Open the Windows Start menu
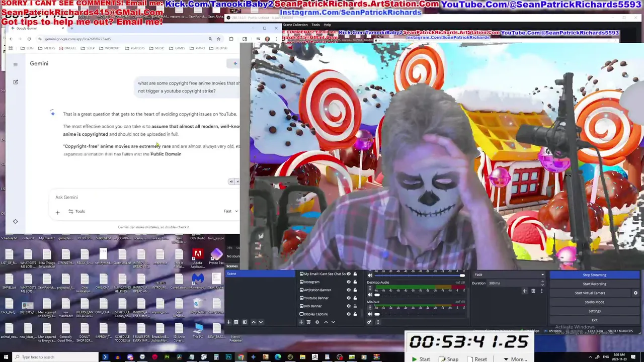This screenshot has width=644, height=362. (x=5, y=357)
